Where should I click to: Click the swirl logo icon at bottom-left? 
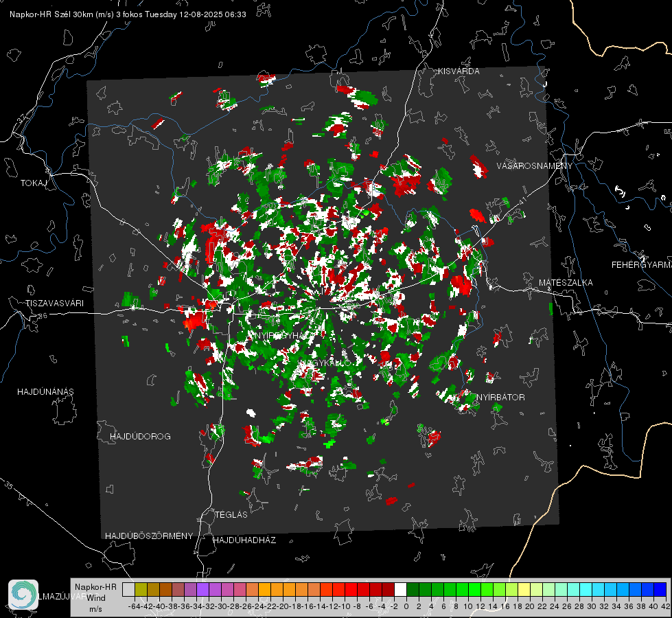(x=23, y=595)
